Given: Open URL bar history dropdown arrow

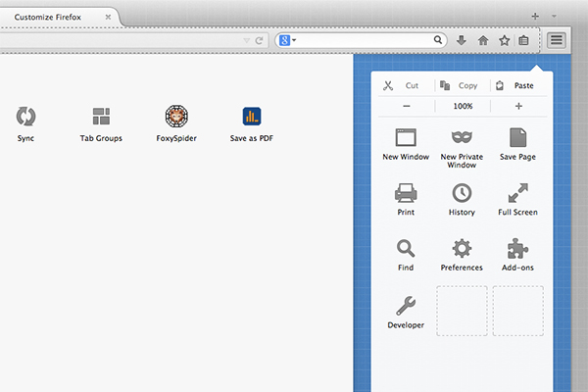Looking at the screenshot, I should pos(246,40).
